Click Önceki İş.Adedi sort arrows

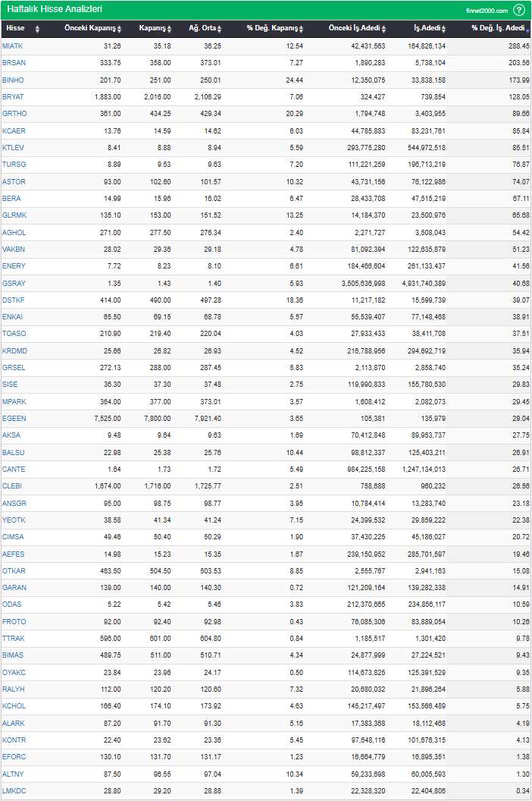(x=383, y=29)
